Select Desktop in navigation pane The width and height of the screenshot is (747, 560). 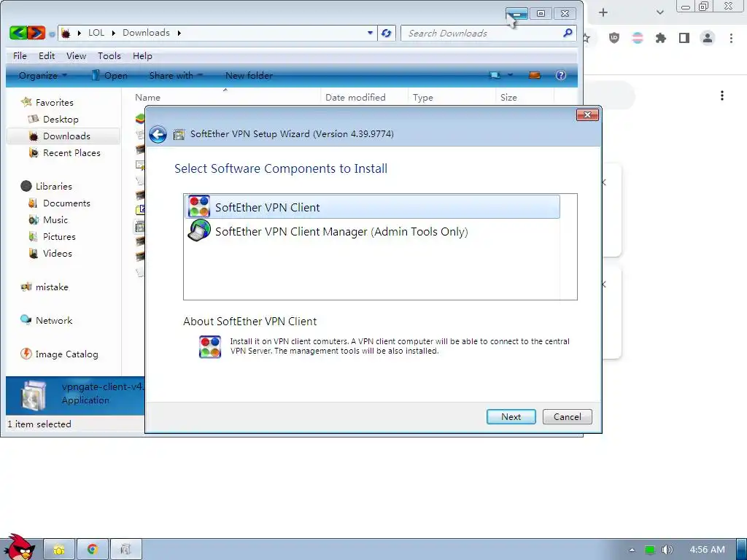pyautogui.click(x=61, y=119)
